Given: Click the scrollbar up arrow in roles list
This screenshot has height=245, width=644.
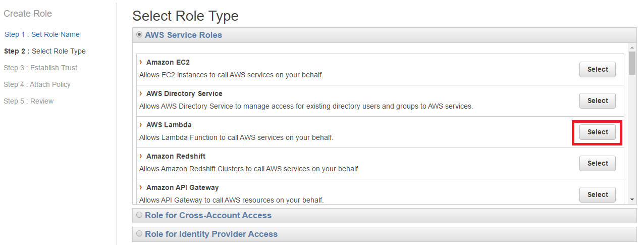Looking at the screenshot, I should (x=632, y=47).
